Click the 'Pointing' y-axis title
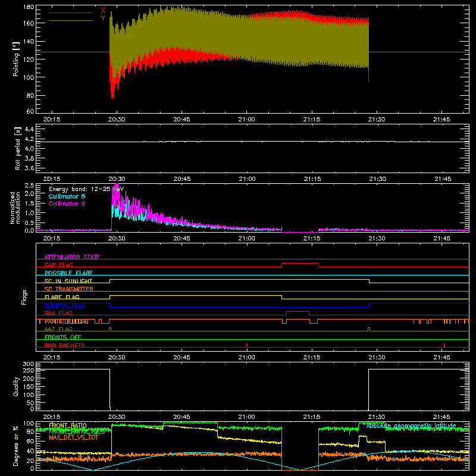Screen dimensions: 476x476 [16, 59]
